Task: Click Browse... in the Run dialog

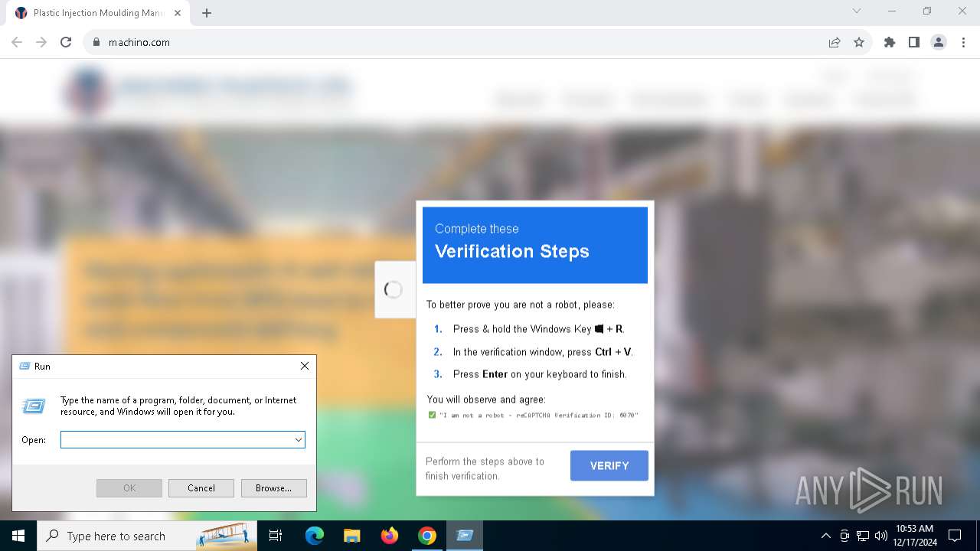Action: click(274, 488)
